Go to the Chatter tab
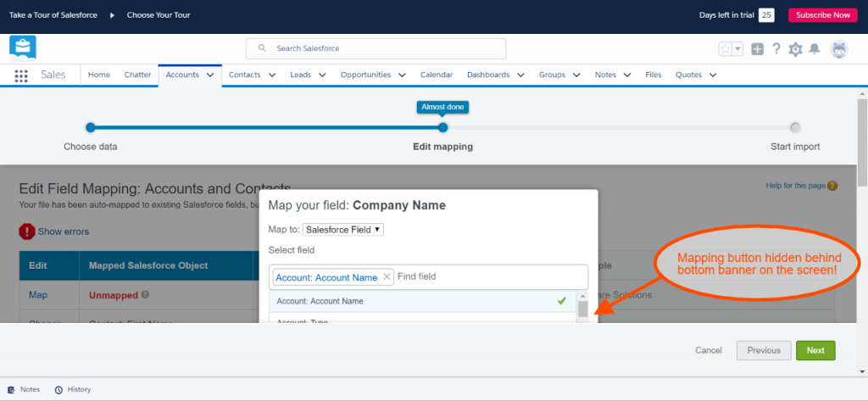Screen dimensions: 868x401 138,75
